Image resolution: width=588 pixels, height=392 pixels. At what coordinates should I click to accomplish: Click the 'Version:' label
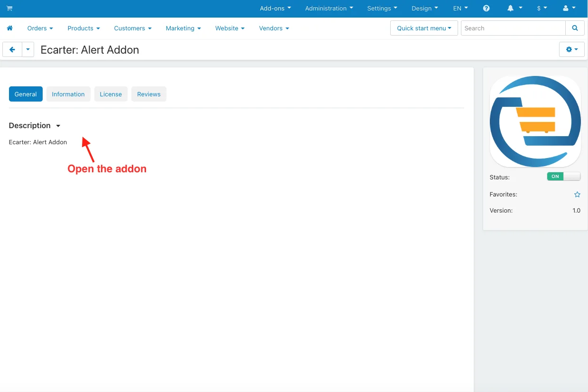(x=501, y=211)
